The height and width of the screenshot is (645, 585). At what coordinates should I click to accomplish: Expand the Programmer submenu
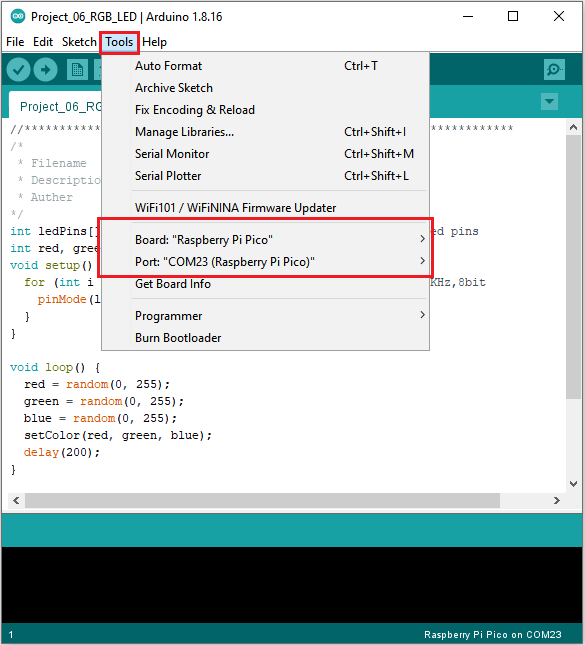[x=265, y=316]
